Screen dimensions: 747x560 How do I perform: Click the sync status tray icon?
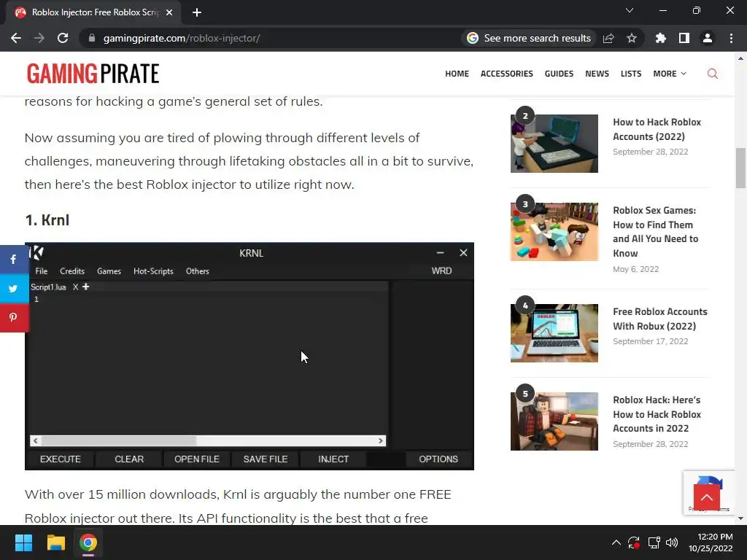(634, 542)
